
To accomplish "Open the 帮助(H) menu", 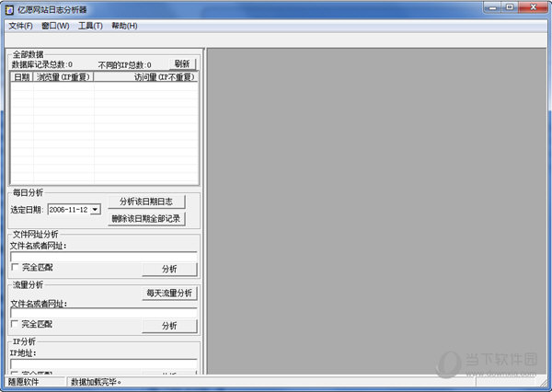I will click(x=124, y=26).
